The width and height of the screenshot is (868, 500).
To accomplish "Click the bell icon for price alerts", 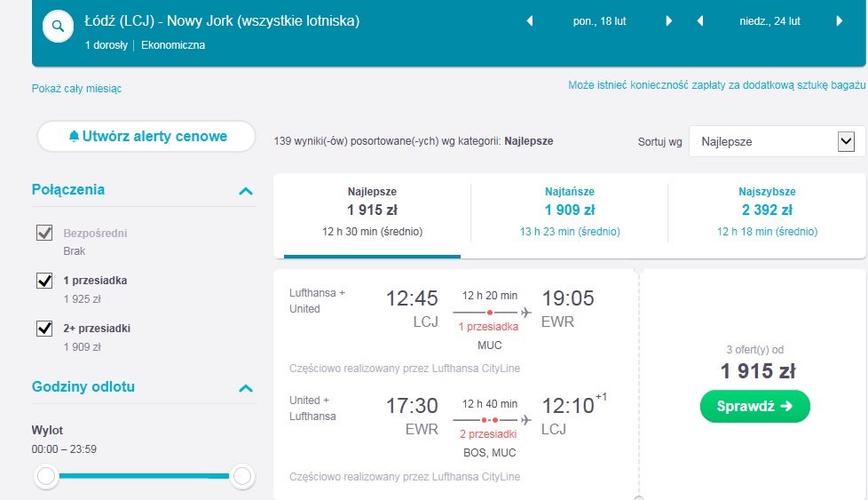I will [x=74, y=136].
